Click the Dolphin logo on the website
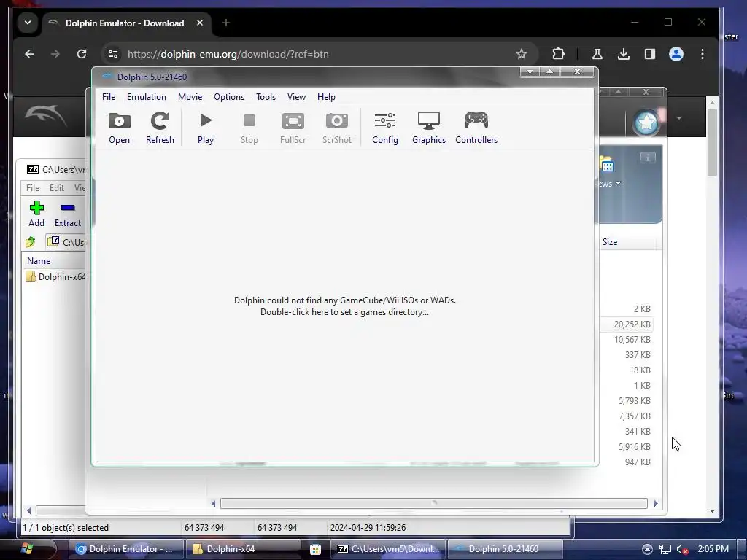Image resolution: width=747 pixels, height=560 pixels. [46, 116]
